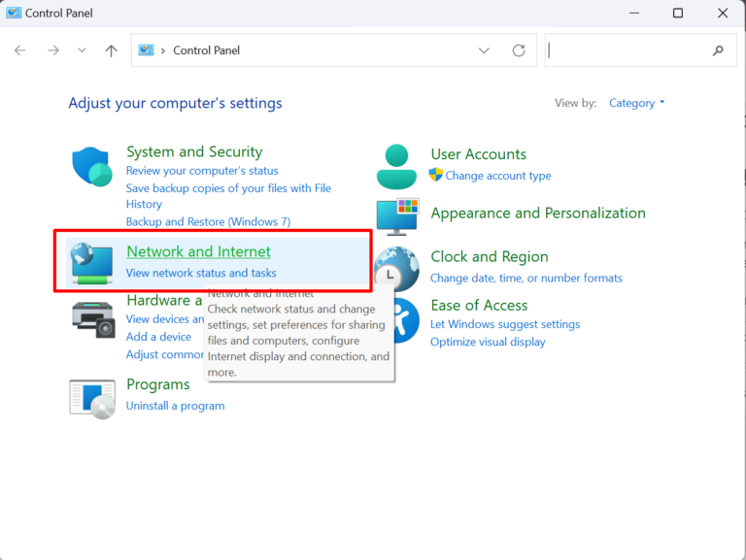Open Uninstall a program link
This screenshot has width=746, height=560.
[x=175, y=406]
